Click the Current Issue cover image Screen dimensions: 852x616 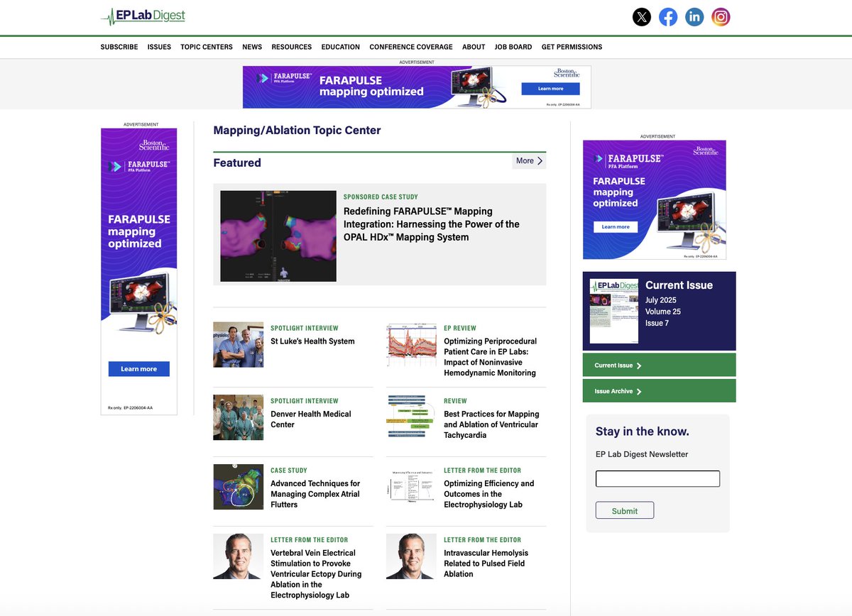(614, 312)
